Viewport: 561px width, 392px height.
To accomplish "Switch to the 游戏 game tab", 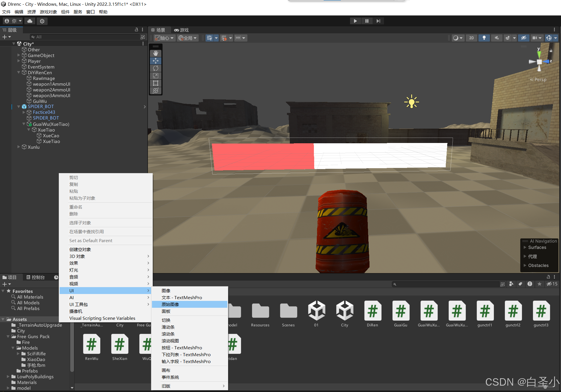I will click(181, 30).
